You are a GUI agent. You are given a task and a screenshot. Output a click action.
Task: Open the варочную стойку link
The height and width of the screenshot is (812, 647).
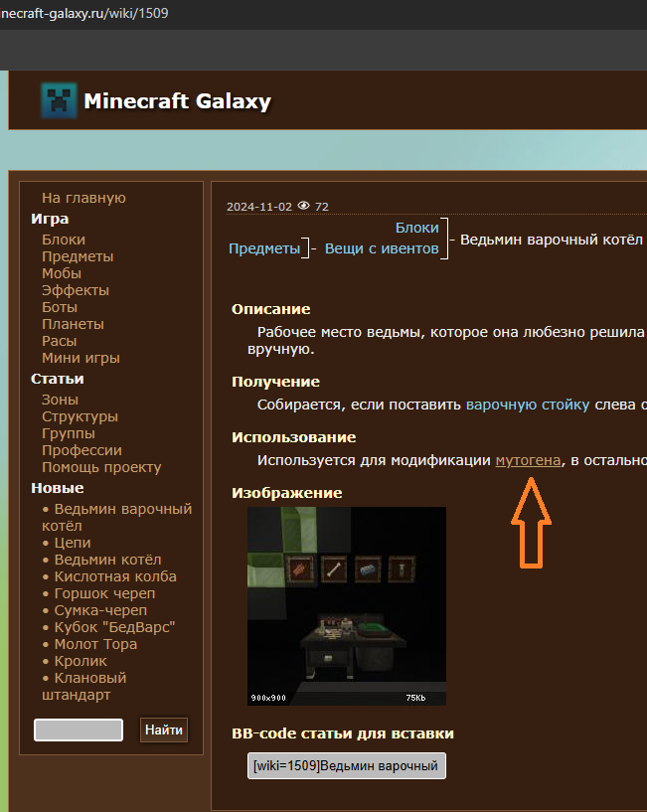tap(528, 405)
